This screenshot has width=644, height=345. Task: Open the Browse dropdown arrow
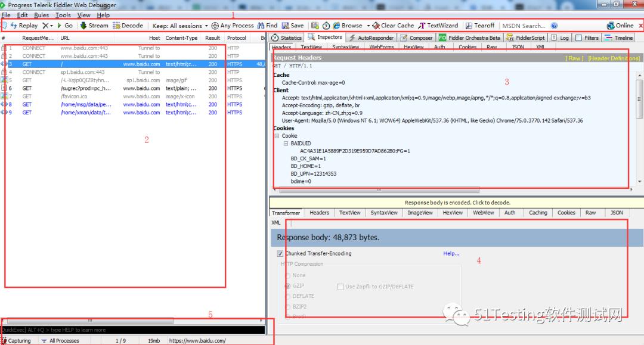click(x=369, y=26)
